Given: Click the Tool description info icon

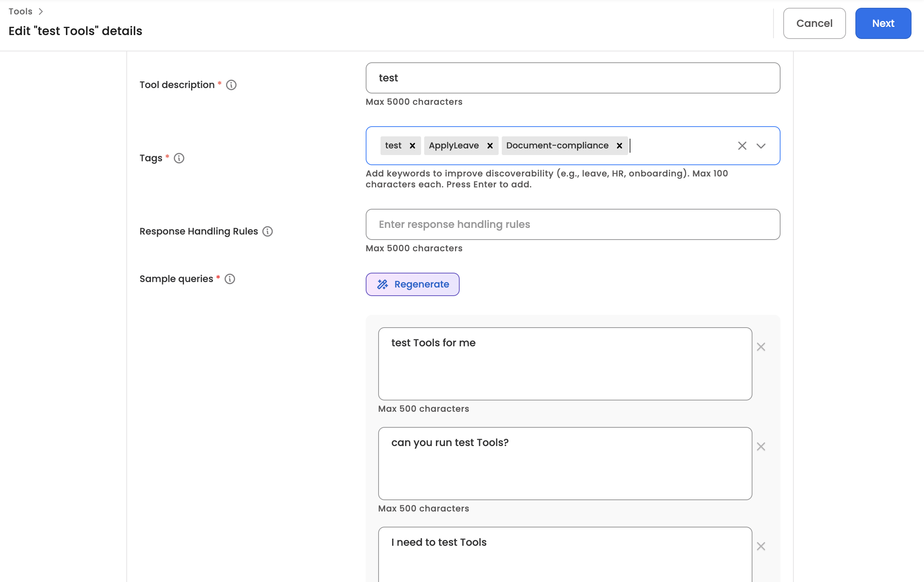Looking at the screenshot, I should pyautogui.click(x=231, y=85).
